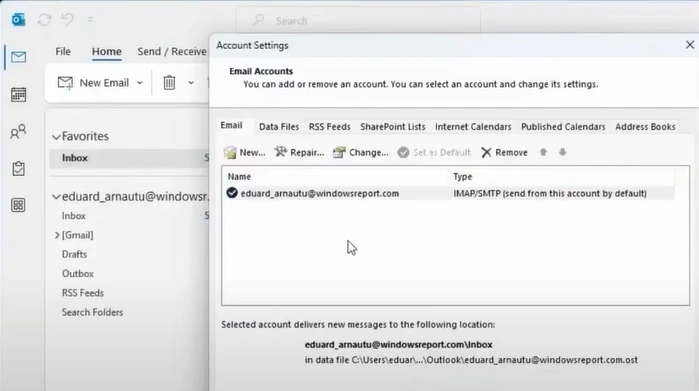The image size is (699, 391).
Task: Open the People contacts view
Action: pyautogui.click(x=18, y=132)
